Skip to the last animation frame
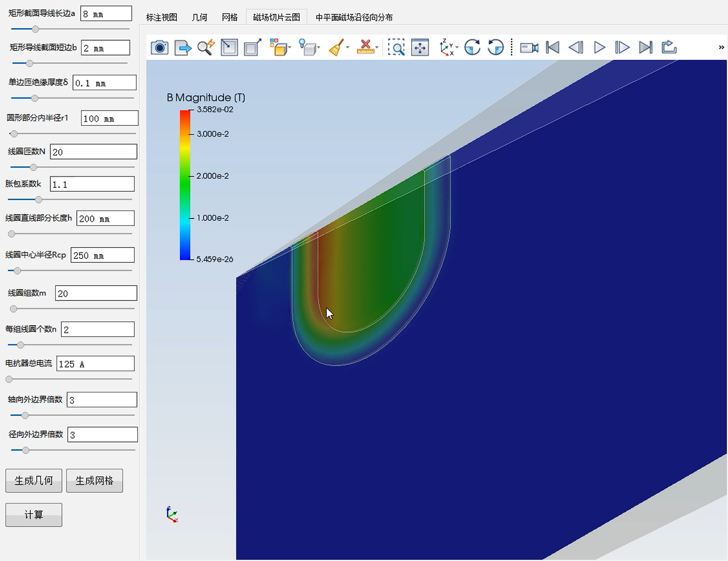Screen dimensions: 728x561 645,48
